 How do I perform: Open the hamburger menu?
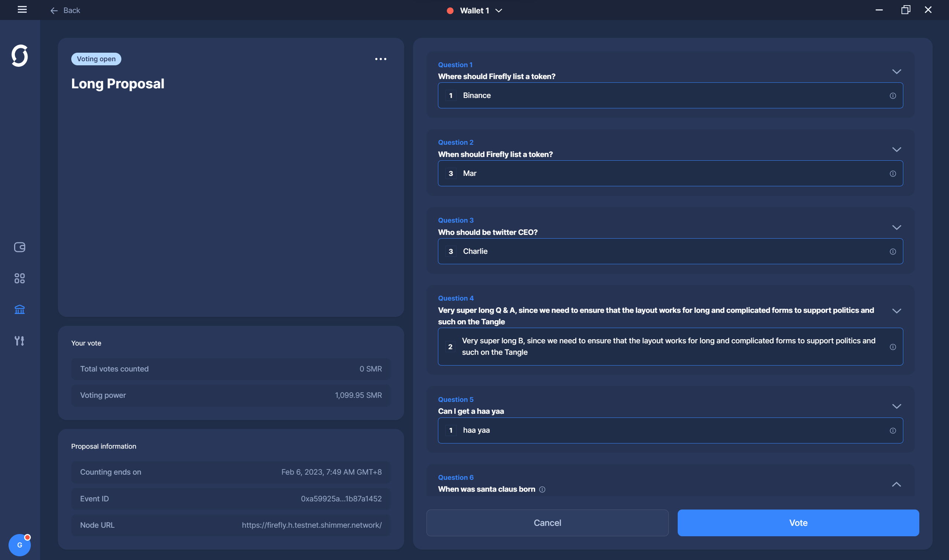22,10
